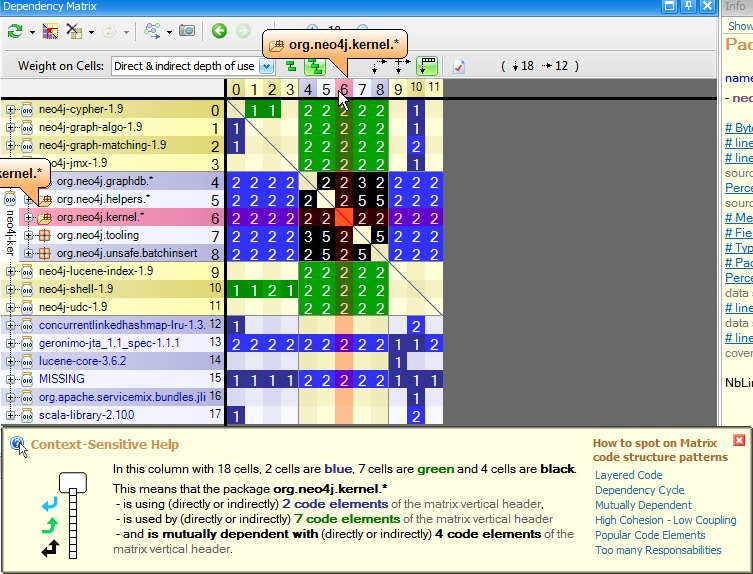Open the Layered Code help link

click(628, 475)
